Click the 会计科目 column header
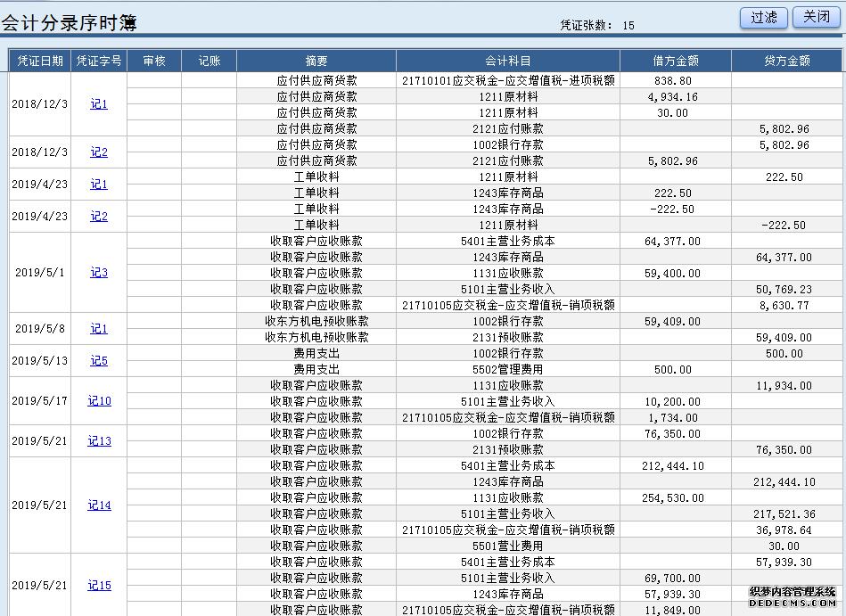 [x=508, y=61]
